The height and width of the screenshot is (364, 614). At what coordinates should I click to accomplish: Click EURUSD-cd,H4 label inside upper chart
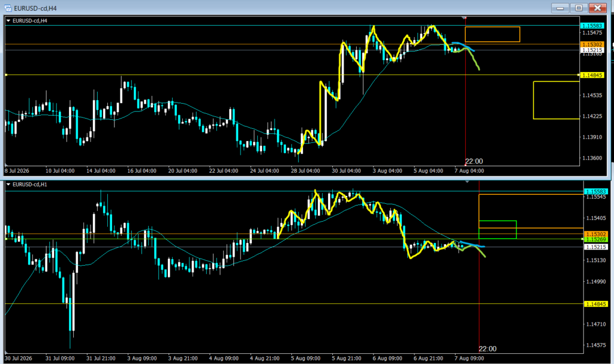tap(30, 21)
